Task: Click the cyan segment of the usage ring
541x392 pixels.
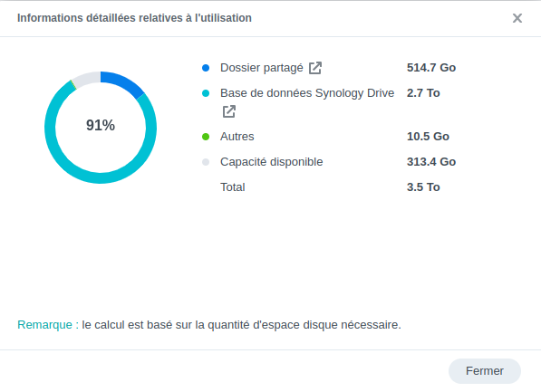Action: [x=101, y=178]
